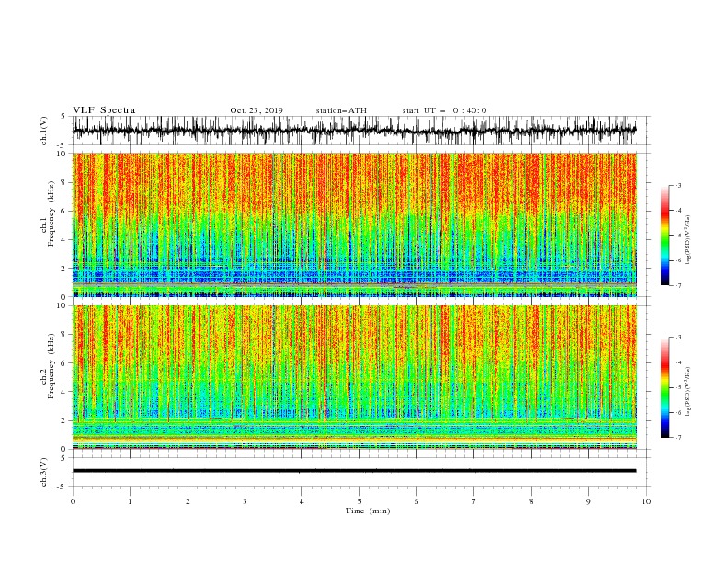
Task: Click the "station=ATH" label
Action: point(341,110)
